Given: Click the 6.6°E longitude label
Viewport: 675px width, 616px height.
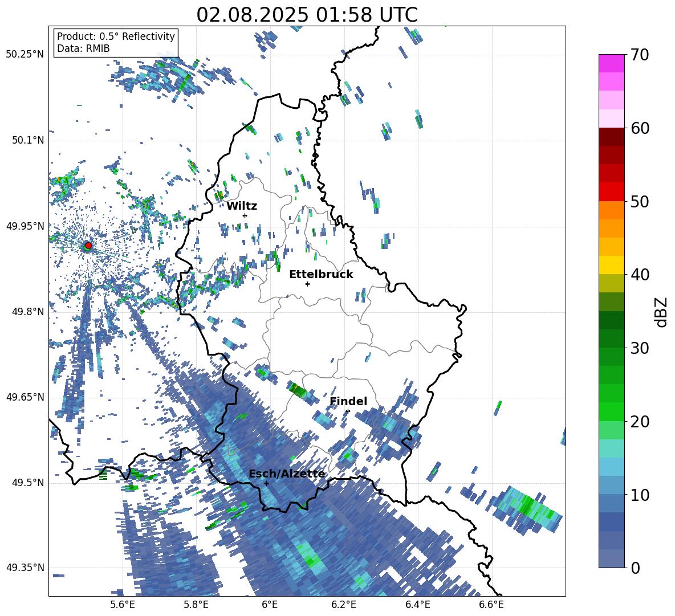Looking at the screenshot, I should (x=491, y=605).
